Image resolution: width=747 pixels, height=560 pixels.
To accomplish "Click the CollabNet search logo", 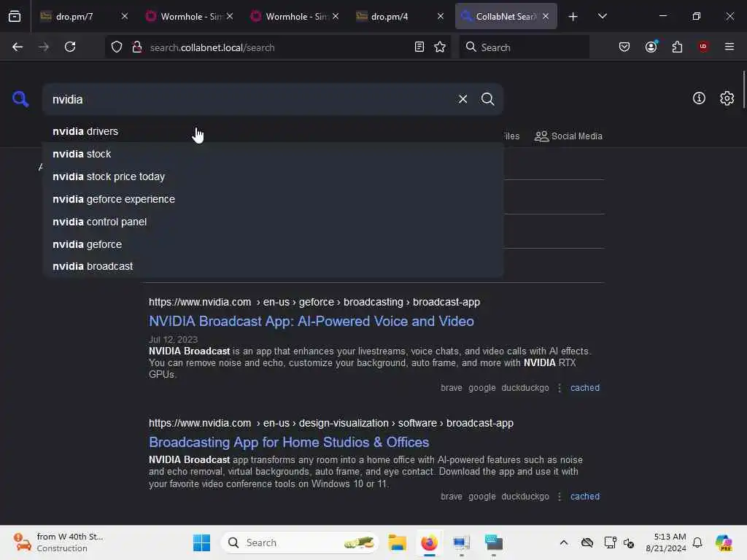I will (x=20, y=99).
